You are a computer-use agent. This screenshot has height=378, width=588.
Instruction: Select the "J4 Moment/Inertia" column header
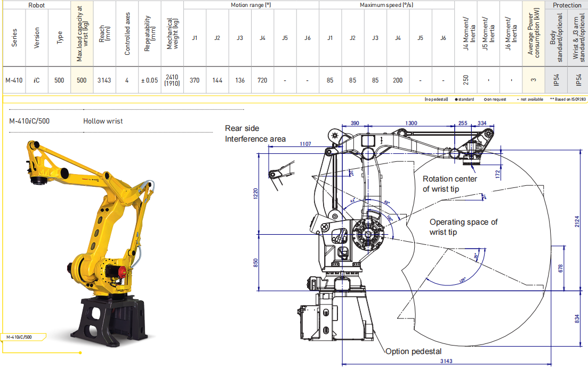[469, 34]
